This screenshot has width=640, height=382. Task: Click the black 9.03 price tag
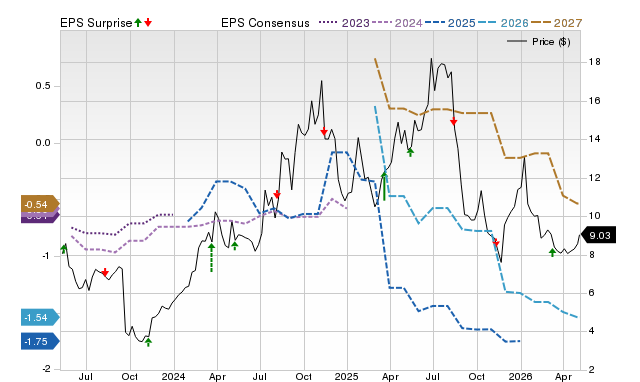598,235
